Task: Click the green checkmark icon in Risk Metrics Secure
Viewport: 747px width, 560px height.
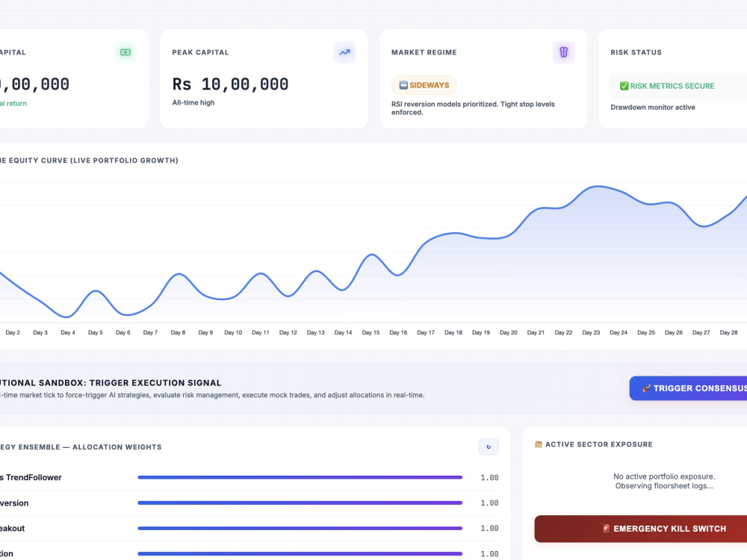Action: tap(624, 86)
